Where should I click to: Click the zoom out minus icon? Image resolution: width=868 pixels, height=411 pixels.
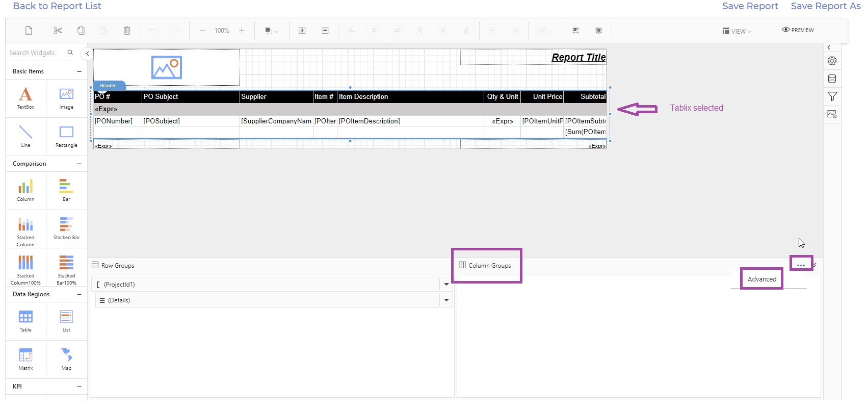202,31
